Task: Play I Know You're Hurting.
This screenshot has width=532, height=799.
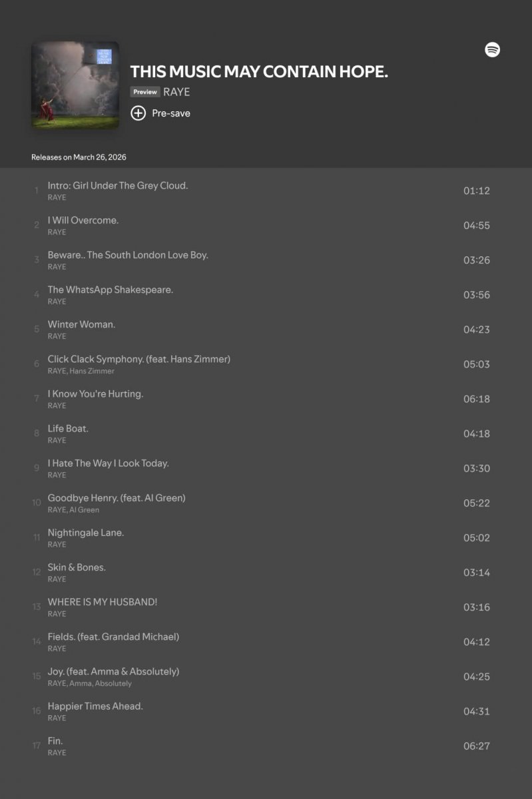Action: (x=95, y=394)
